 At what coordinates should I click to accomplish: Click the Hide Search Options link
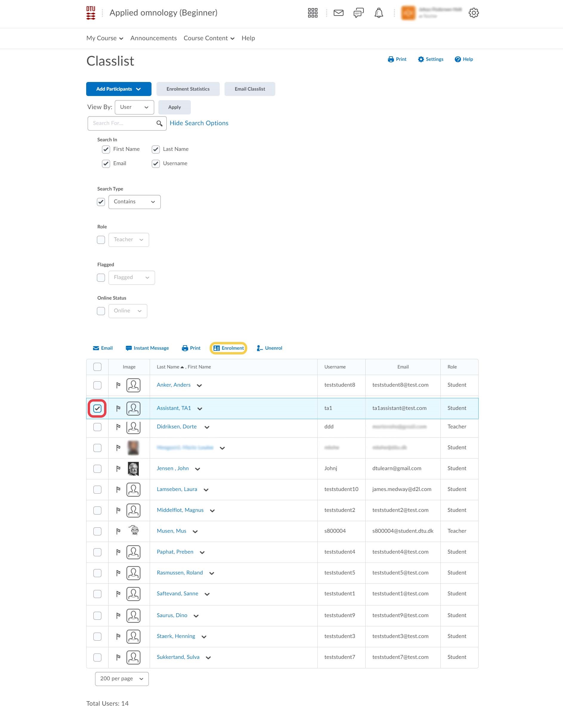click(x=199, y=123)
